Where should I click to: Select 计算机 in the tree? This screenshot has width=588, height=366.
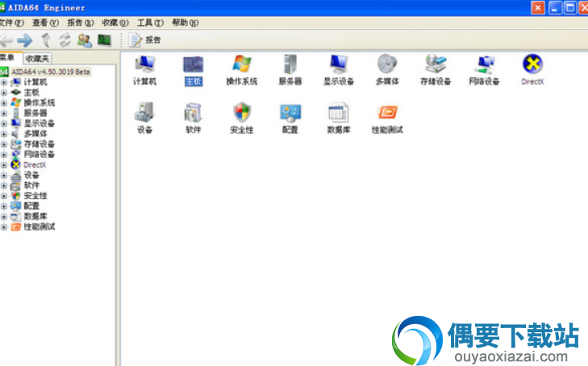35,82
